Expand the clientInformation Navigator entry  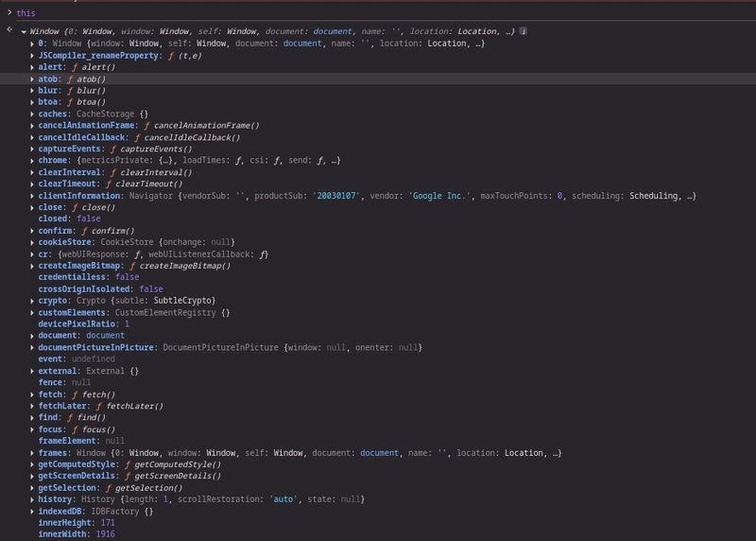tap(32, 196)
